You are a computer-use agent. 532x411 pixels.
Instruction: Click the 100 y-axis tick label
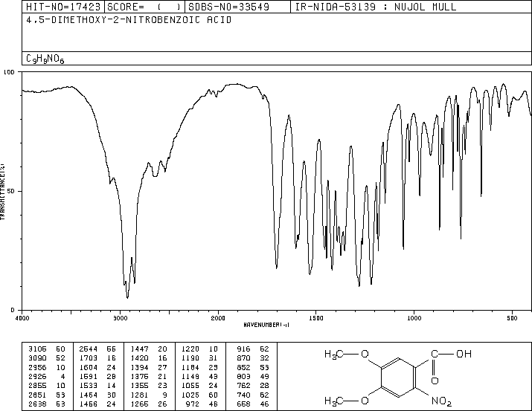9,72
